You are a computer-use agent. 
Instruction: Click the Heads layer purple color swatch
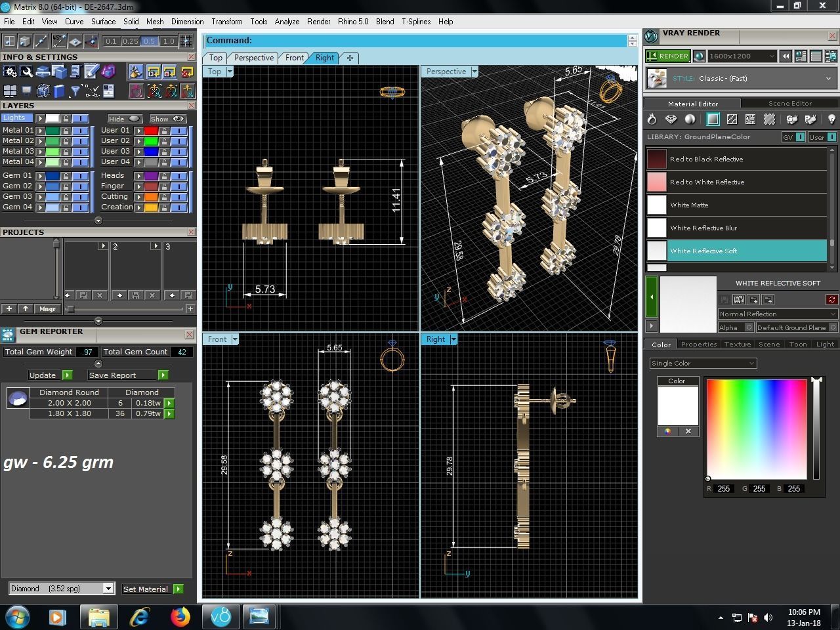point(151,176)
